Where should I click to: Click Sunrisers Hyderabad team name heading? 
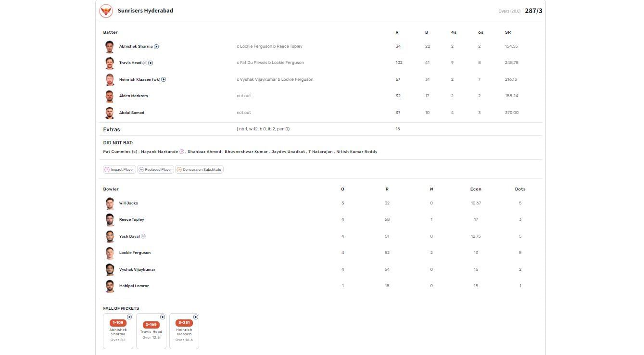pos(145,11)
